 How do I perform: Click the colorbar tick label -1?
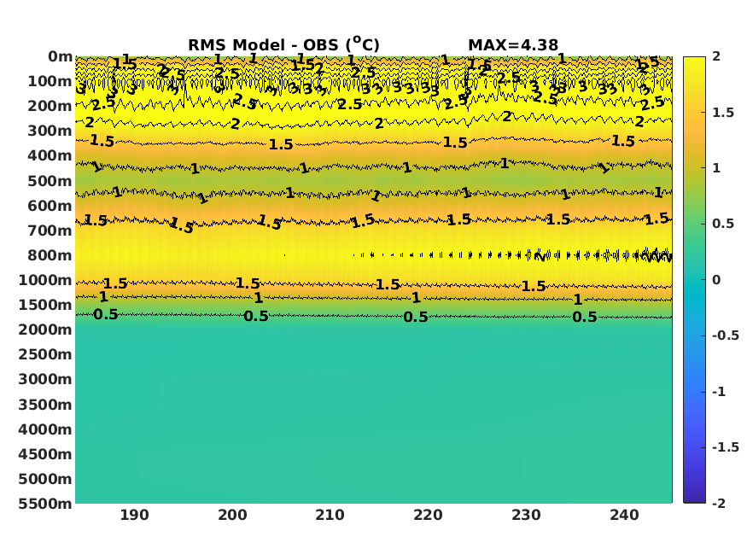[x=719, y=392]
